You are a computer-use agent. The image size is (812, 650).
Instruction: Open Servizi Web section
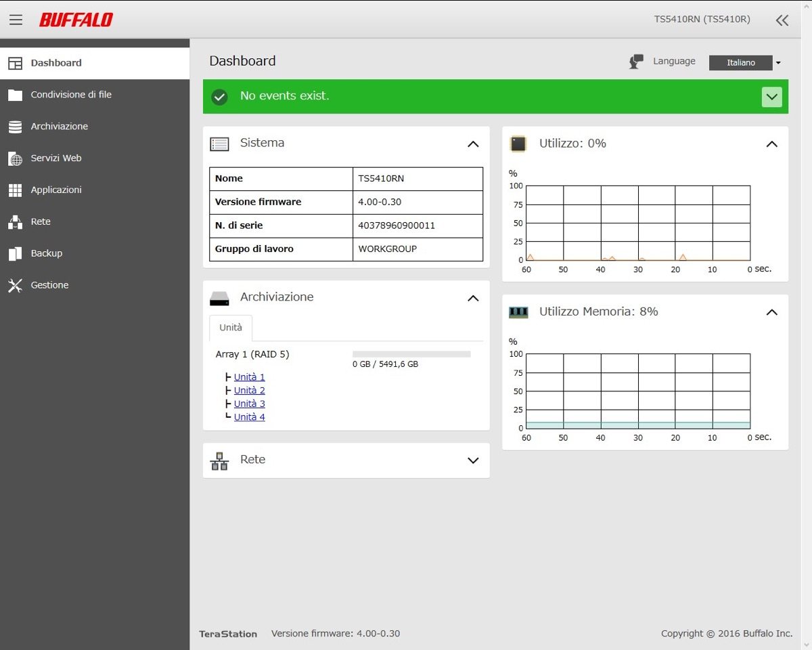tap(95, 158)
